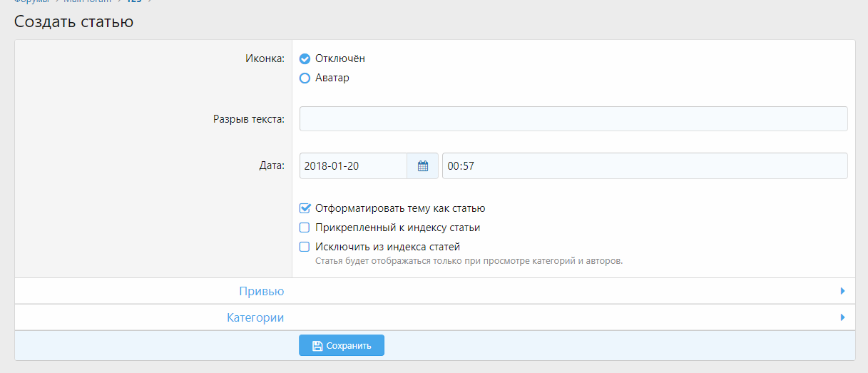The image size is (868, 373).
Task: Open the Форумы breadcrumb link
Action: (x=32, y=1)
